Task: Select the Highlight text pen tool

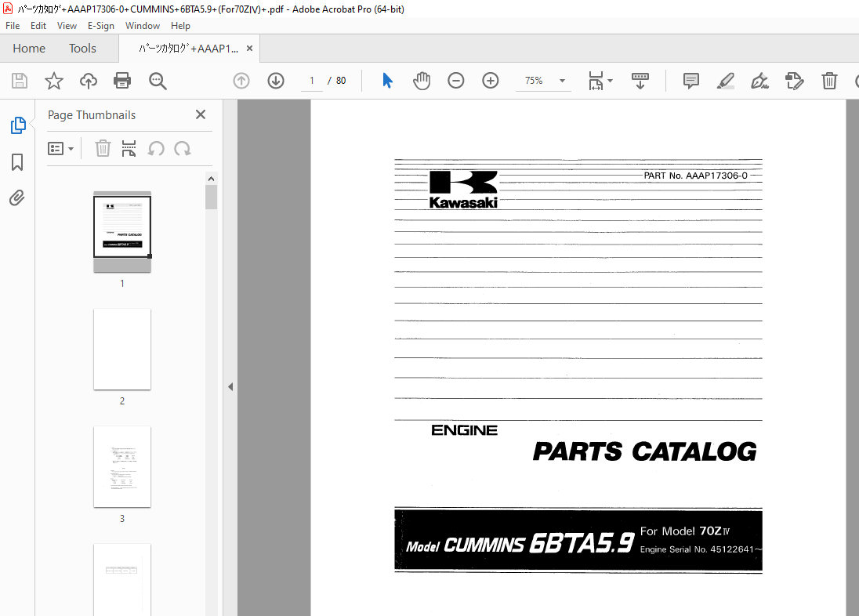Action: pyautogui.click(x=725, y=81)
